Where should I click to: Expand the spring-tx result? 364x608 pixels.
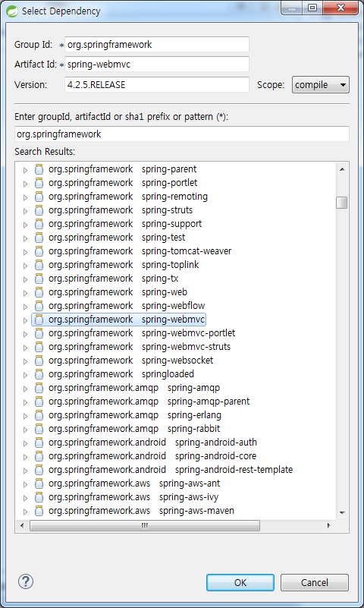[26, 279]
